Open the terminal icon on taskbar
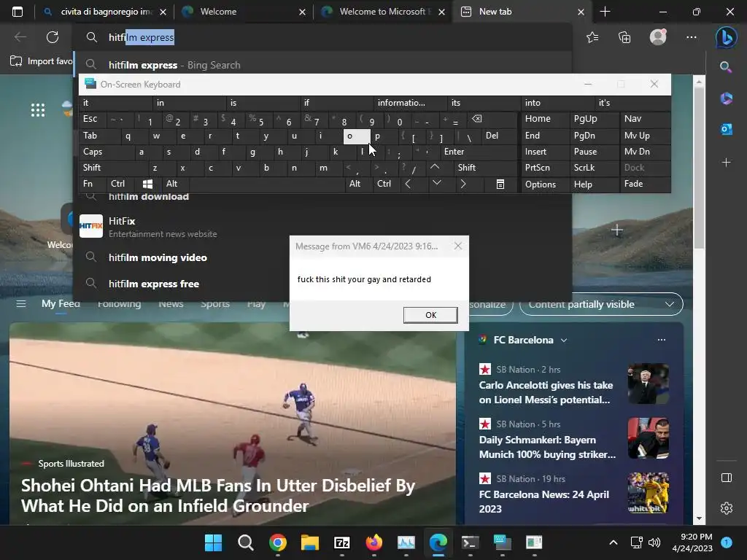This screenshot has height=560, width=747. 470,542
